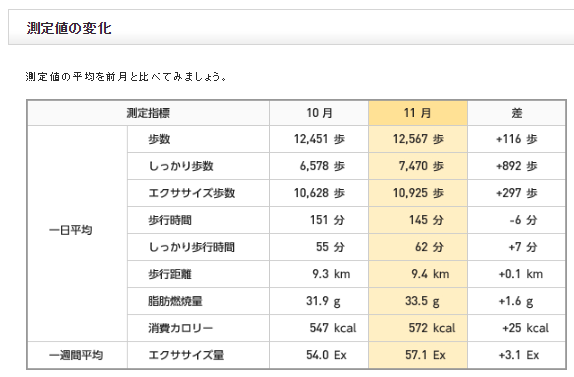
Task: Click the 歩数 row label
Action: (159, 139)
